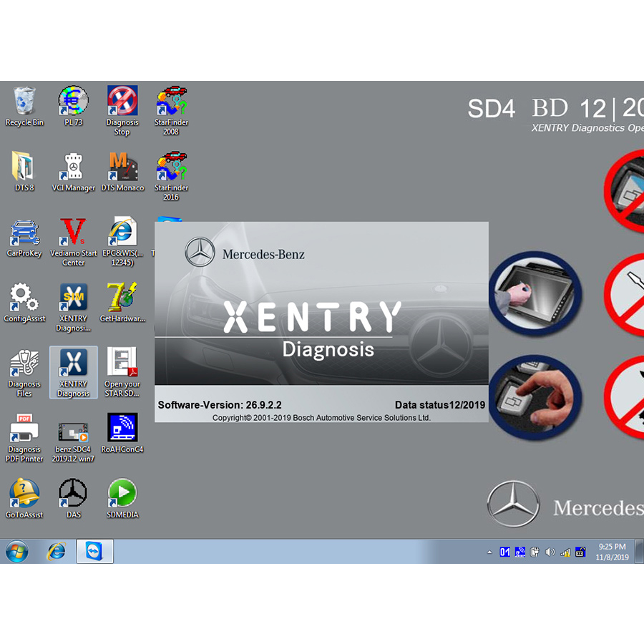Click the taskbar clock showing 9:25 PM

point(612,552)
